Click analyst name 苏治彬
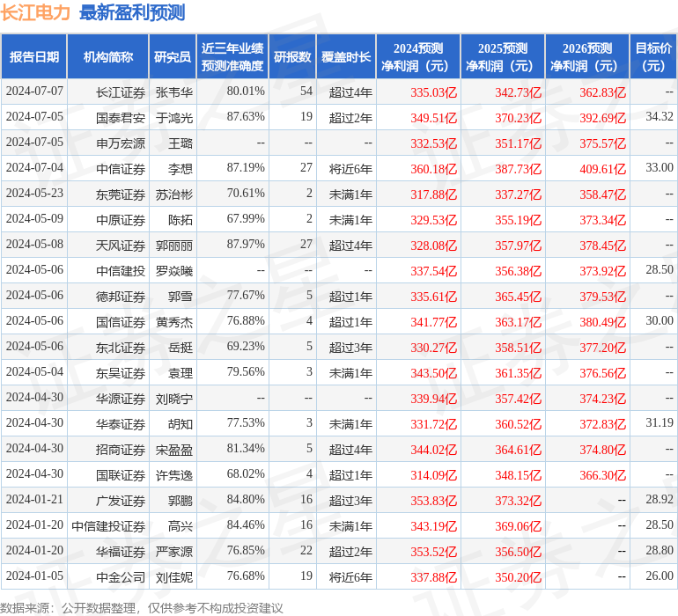 click(x=174, y=194)
